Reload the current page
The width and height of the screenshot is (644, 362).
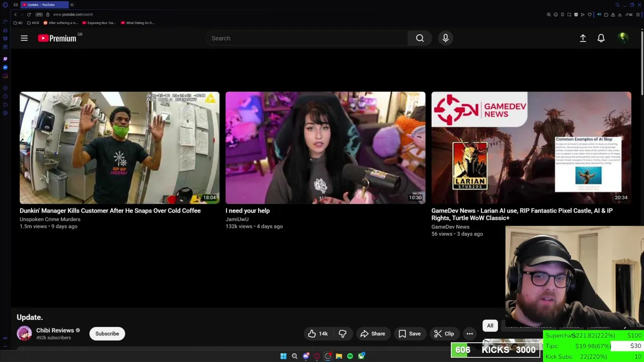[x=29, y=15]
